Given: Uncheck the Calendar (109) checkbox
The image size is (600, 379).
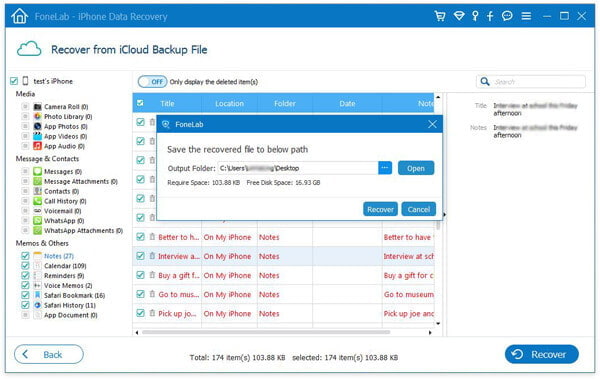Looking at the screenshot, I should click(25, 266).
